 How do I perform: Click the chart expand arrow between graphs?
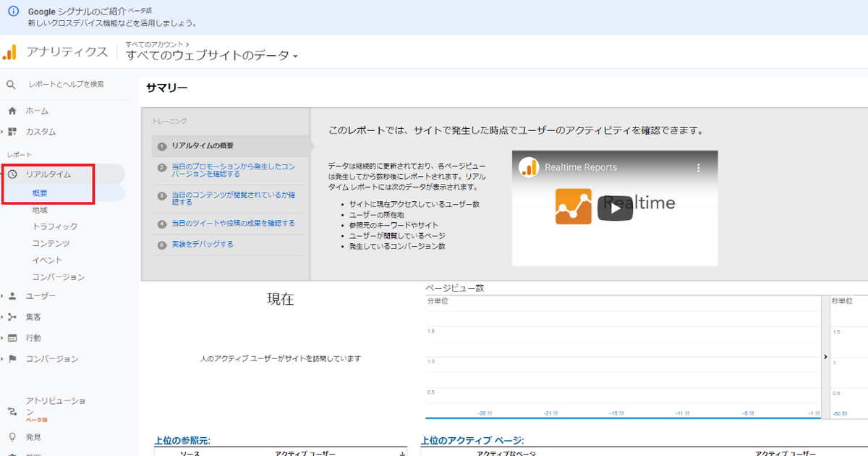pos(825,357)
